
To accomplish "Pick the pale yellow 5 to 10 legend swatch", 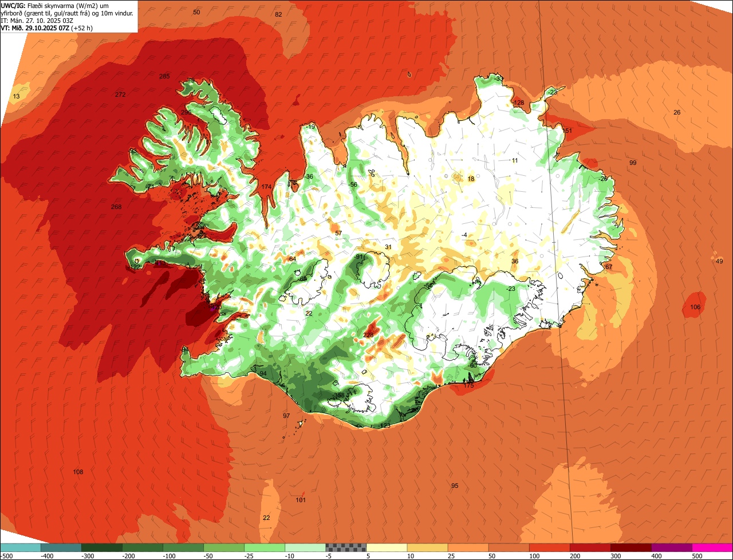I will [387, 547].
